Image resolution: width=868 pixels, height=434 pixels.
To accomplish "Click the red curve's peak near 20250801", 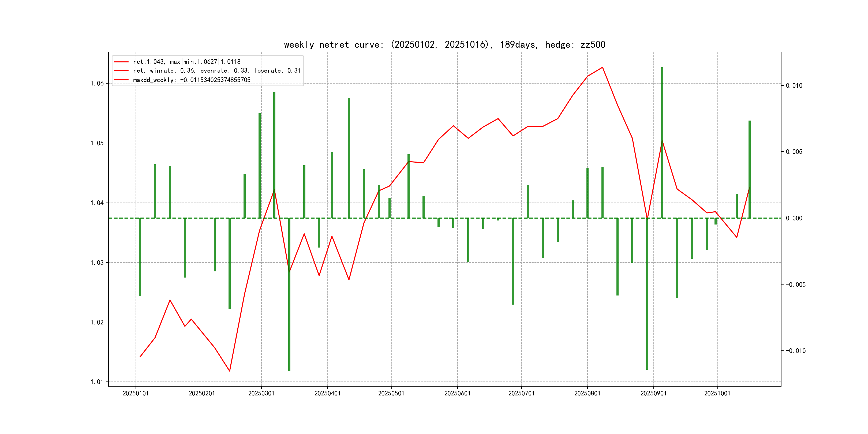I will pyautogui.click(x=603, y=68).
